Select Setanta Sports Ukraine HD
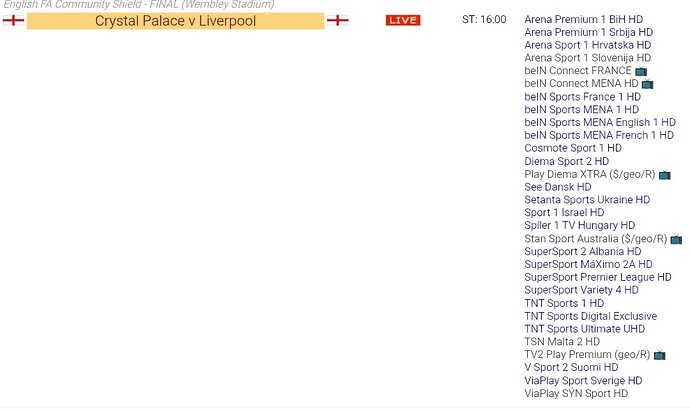 tap(587, 200)
